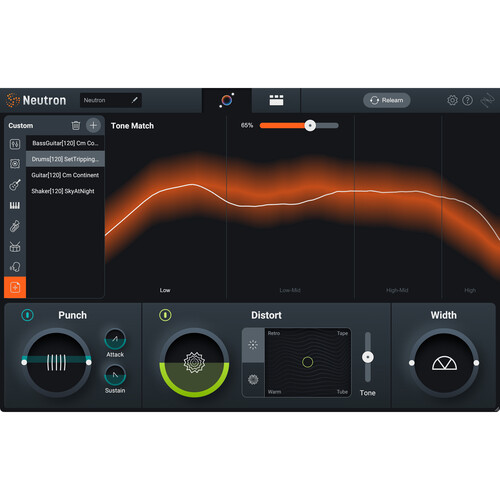Click the Relearn button
Viewport: 500px width, 500px height.
click(x=387, y=100)
